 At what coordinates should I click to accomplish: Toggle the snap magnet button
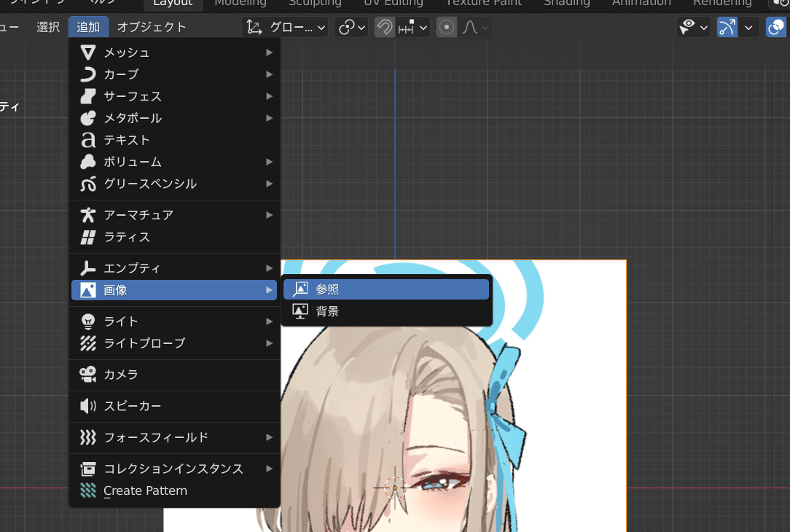[x=385, y=27]
